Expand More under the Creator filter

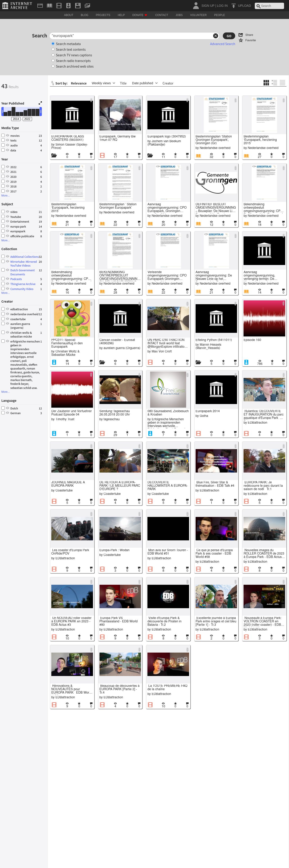[5, 392]
